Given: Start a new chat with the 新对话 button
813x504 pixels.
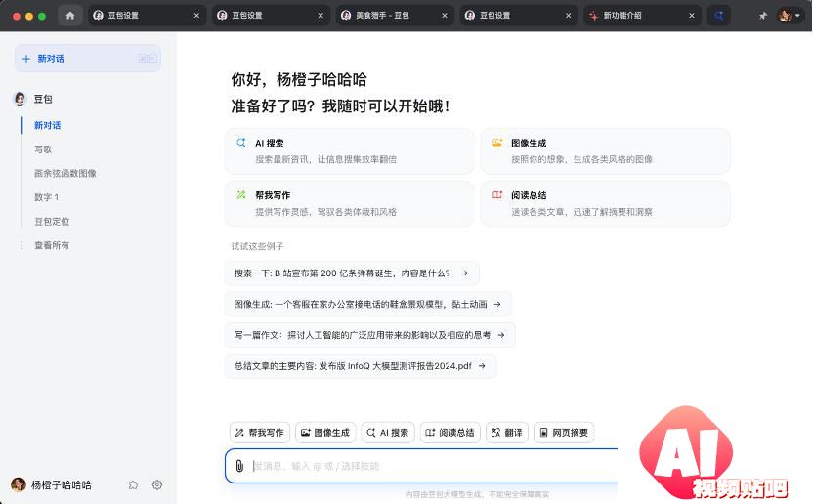Looking at the screenshot, I should (x=88, y=58).
